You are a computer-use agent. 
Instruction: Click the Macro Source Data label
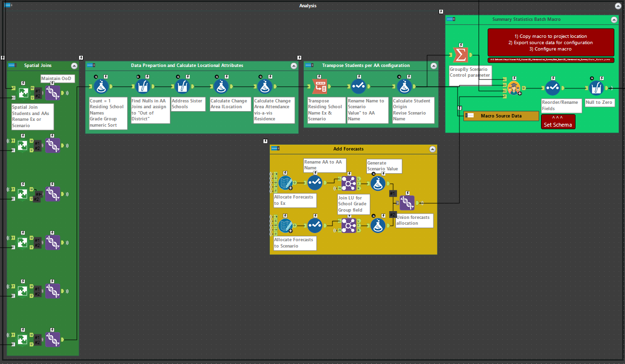click(501, 116)
